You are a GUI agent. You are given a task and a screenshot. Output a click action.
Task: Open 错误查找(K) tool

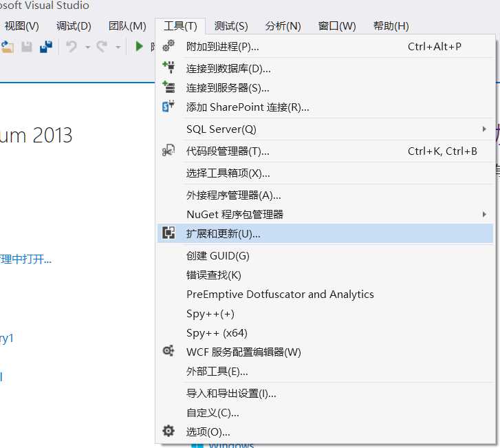click(x=325, y=275)
